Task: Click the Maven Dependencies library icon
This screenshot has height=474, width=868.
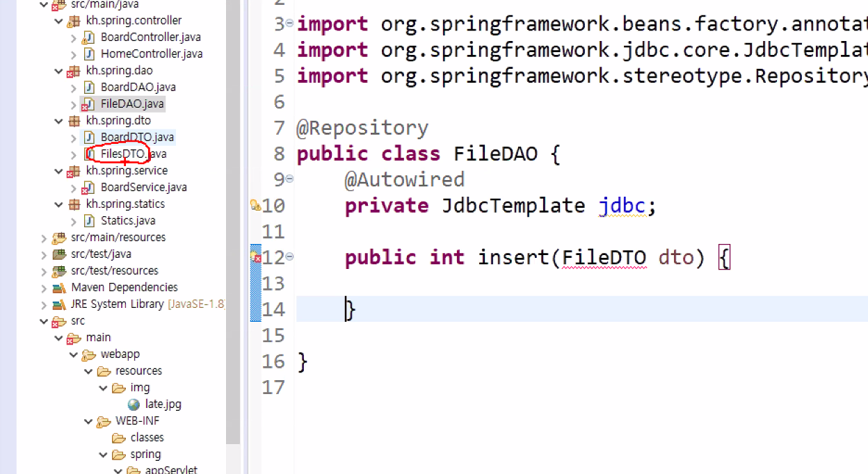Action: tap(59, 287)
